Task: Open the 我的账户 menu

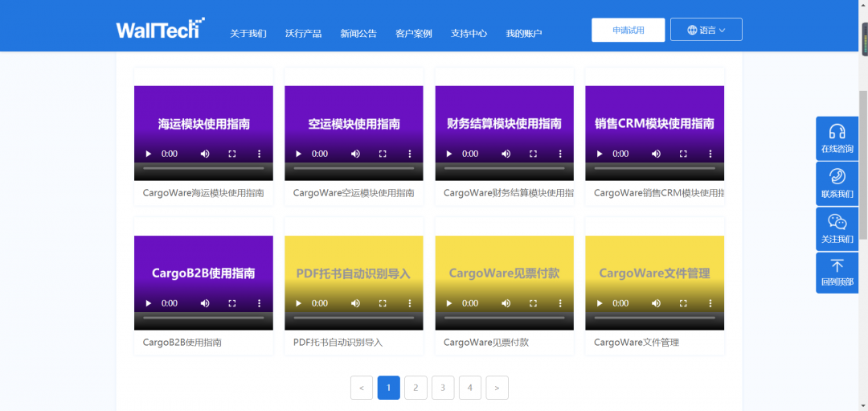Action: click(x=524, y=33)
